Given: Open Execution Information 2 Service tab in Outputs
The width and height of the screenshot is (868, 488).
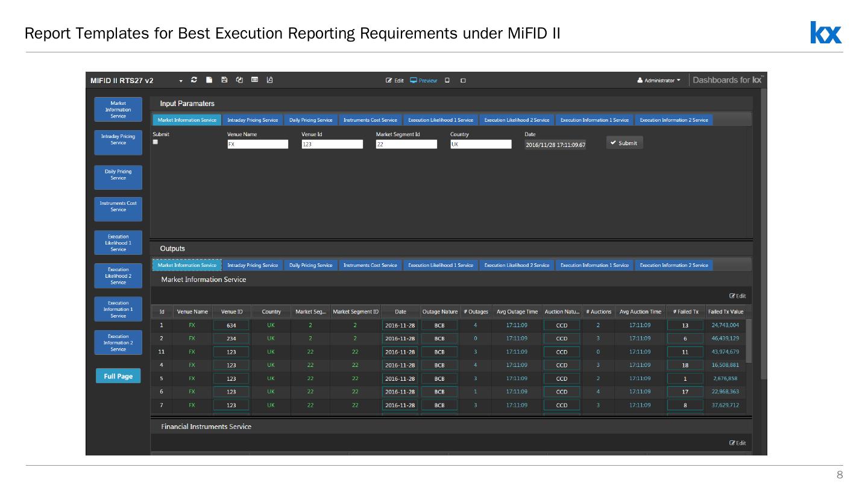Looking at the screenshot, I should (673, 265).
